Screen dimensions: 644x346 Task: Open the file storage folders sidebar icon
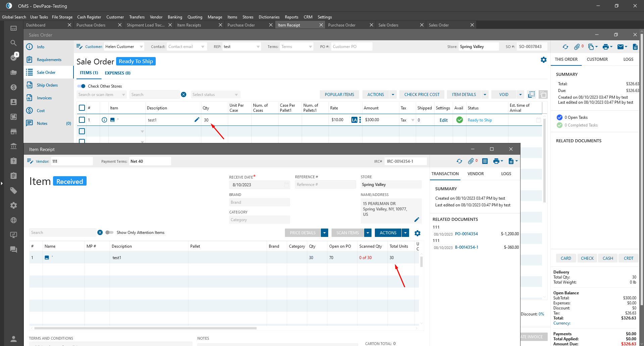pos(13,72)
